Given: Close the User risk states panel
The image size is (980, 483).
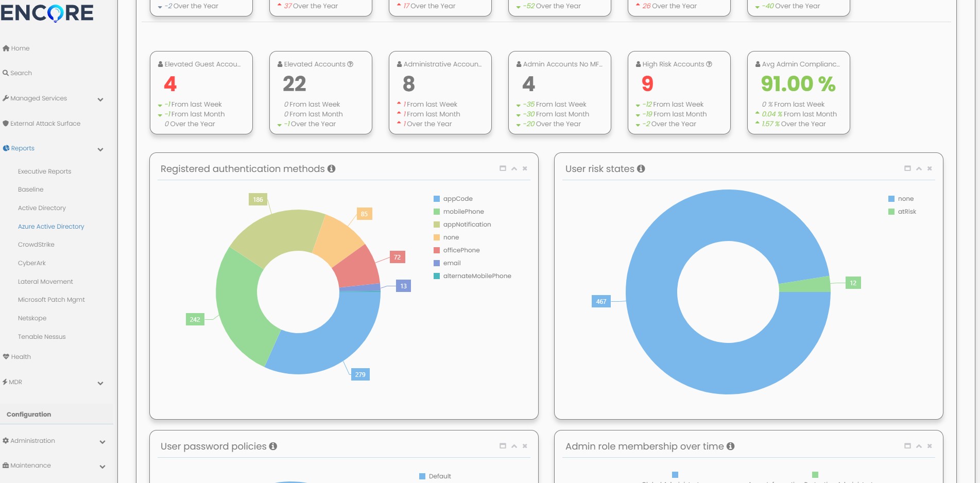Looking at the screenshot, I should (930, 168).
